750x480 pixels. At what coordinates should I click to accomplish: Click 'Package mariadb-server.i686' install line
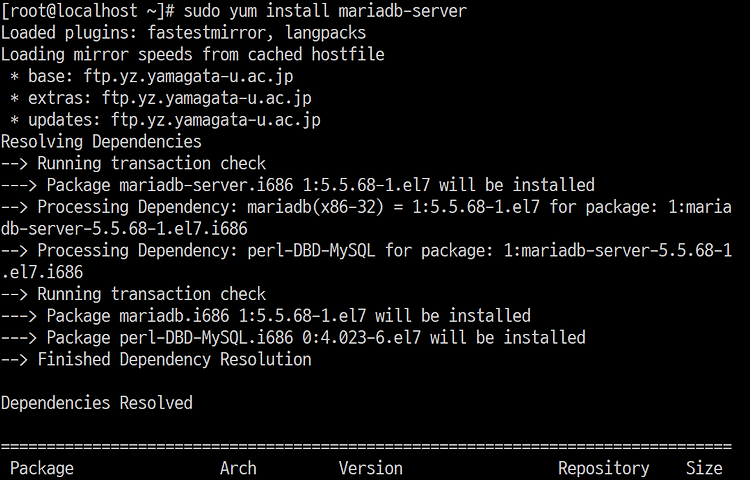click(x=298, y=185)
